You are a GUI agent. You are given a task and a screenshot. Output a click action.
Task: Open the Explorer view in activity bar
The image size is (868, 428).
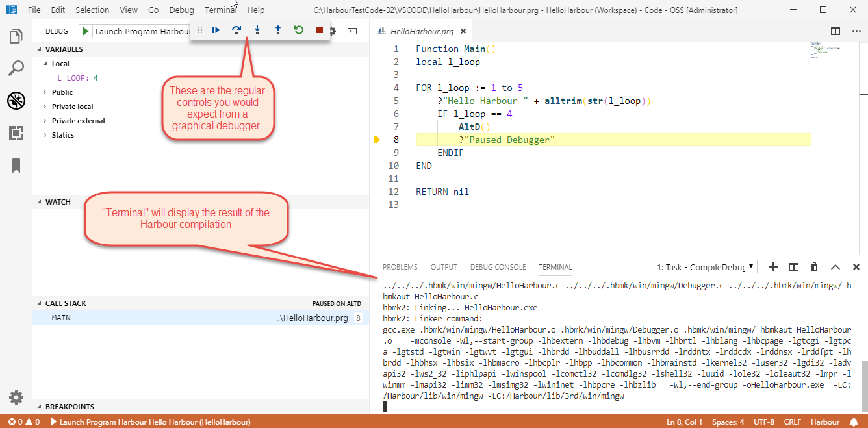[16, 36]
